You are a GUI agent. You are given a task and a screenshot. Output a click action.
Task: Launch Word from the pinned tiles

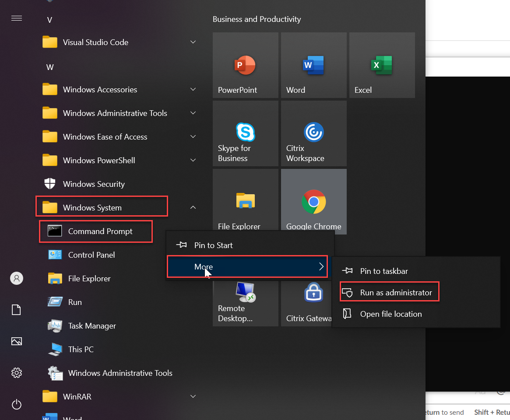[x=313, y=66]
